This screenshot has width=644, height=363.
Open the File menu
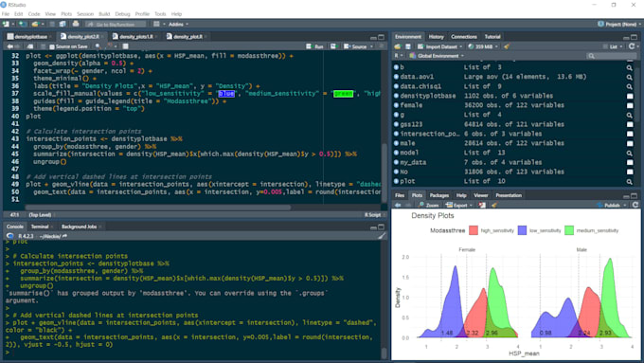tap(6, 14)
